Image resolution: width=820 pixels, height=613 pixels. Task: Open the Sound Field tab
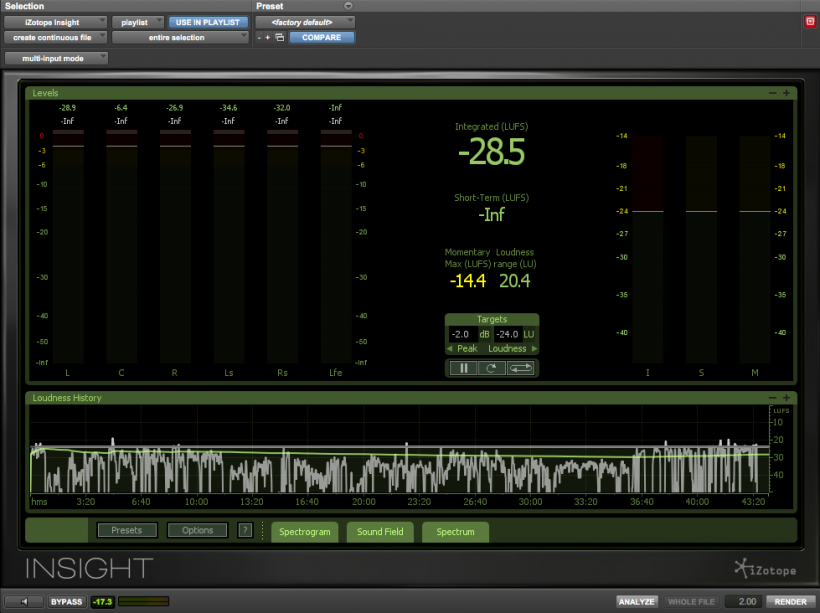pyautogui.click(x=380, y=532)
